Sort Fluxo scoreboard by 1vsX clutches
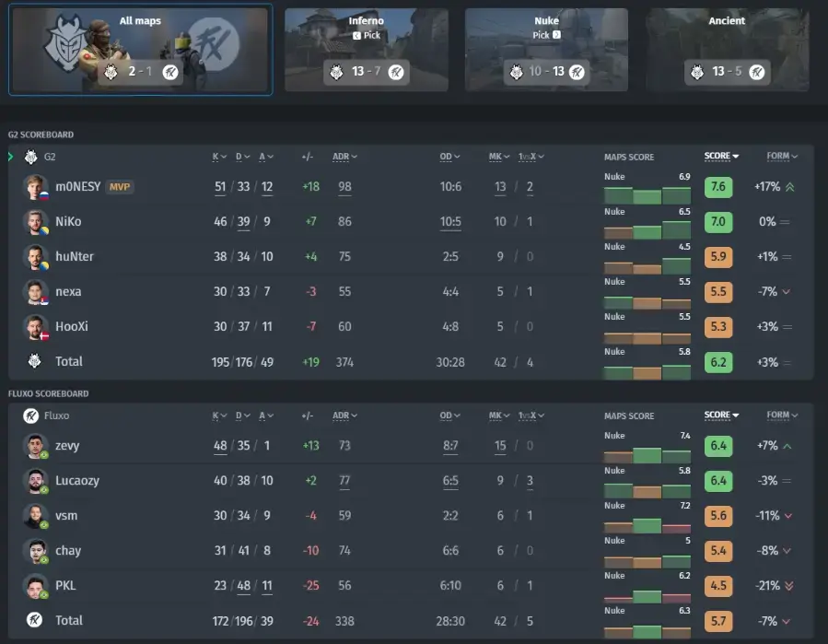Viewport: 828px width, 644px height. point(531,416)
